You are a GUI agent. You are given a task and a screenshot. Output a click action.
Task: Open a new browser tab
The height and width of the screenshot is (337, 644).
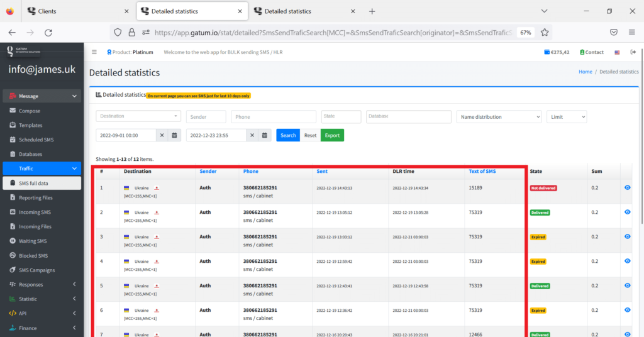372,11
